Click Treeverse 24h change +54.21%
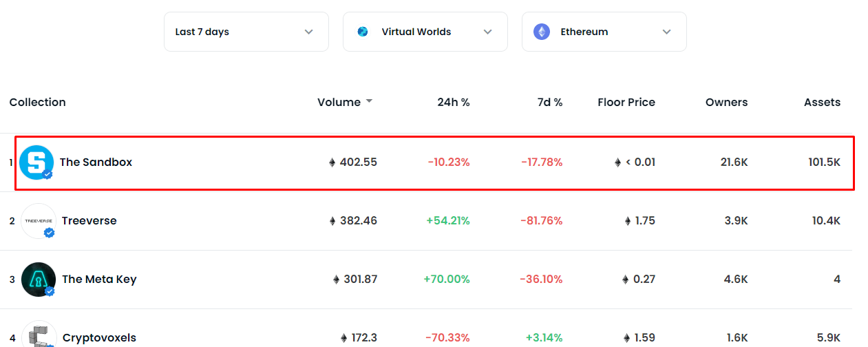The height and width of the screenshot is (347, 868). 448,221
